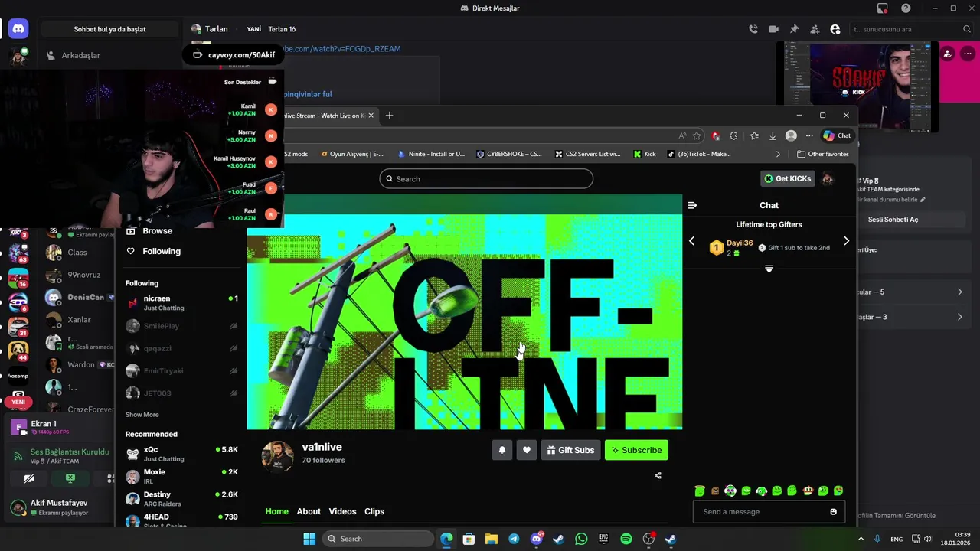
Task: Click Discord Sohbet bul ya da başlat box
Action: tap(109, 29)
